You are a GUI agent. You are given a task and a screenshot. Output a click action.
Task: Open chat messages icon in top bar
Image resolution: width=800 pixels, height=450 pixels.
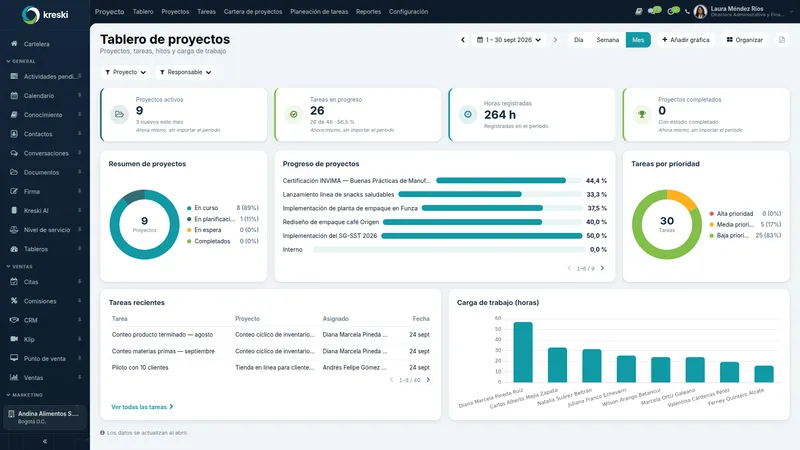pos(654,11)
